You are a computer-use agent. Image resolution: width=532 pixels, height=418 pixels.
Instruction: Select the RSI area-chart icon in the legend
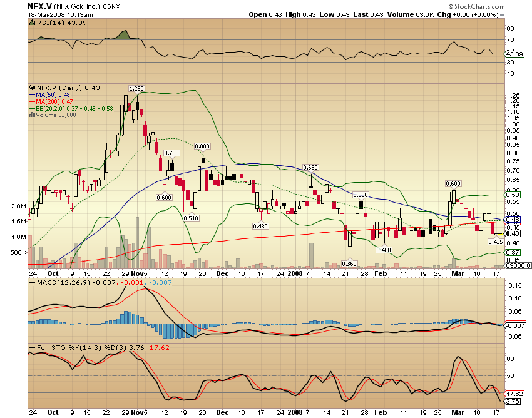(31, 21)
